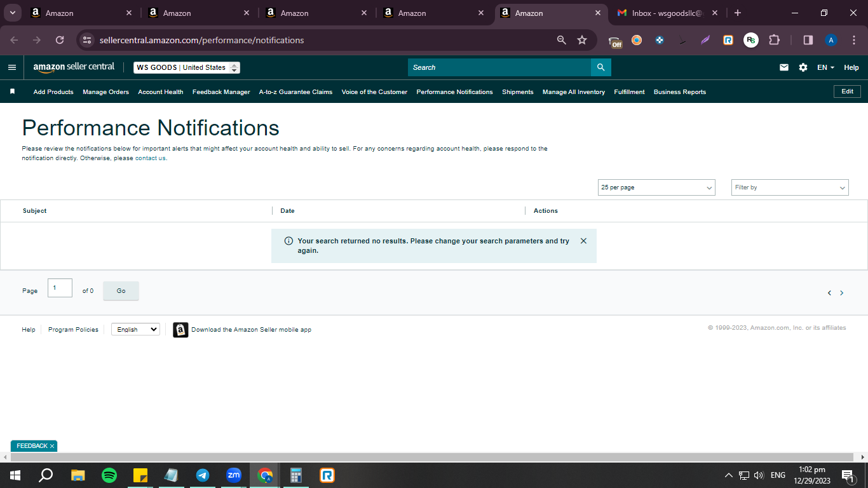The width and height of the screenshot is (868, 488).
Task: Open the mail messages icon
Action: (784, 67)
